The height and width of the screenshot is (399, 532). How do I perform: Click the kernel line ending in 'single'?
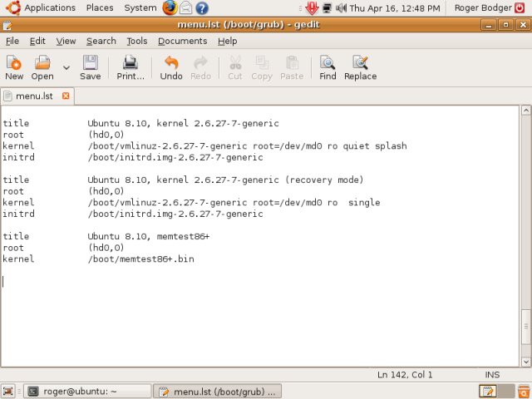pos(191,203)
